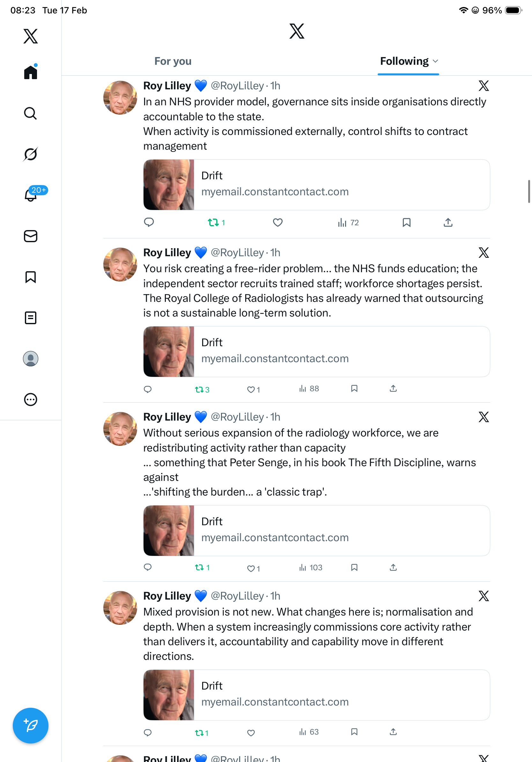
Task: Open Lists icon in sidebar
Action: 31,318
